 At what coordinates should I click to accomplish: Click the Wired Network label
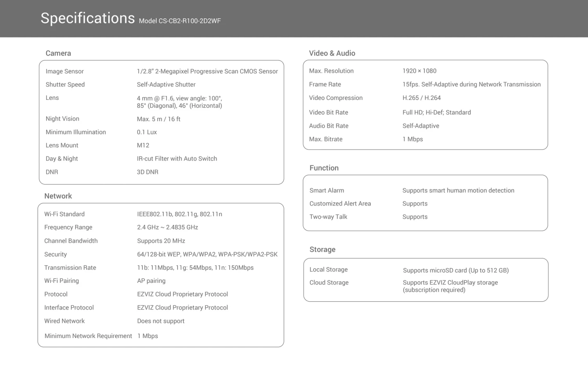point(64,321)
